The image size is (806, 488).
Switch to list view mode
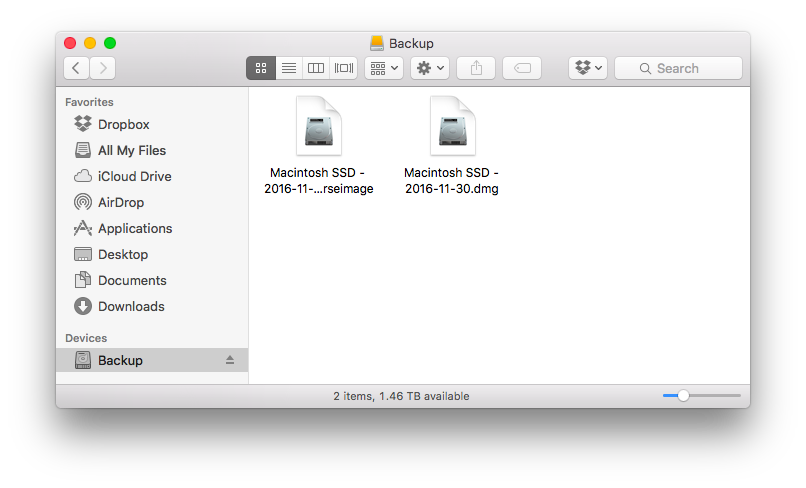point(289,68)
